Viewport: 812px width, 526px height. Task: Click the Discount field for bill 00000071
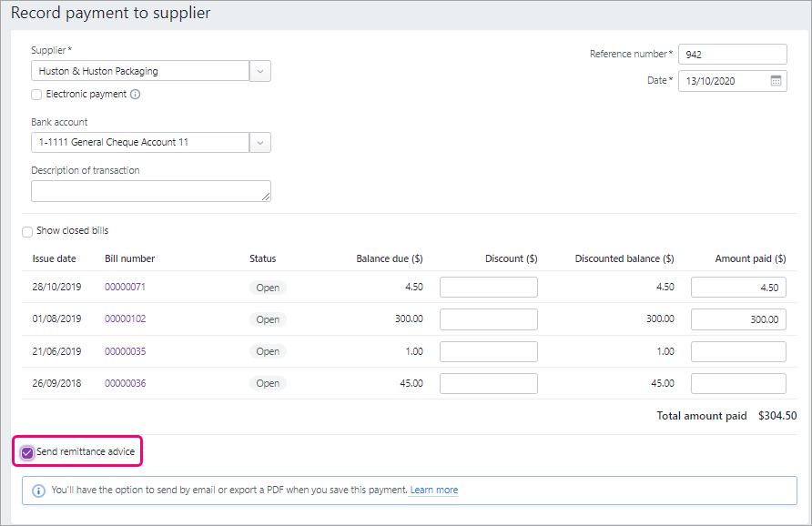(x=488, y=288)
